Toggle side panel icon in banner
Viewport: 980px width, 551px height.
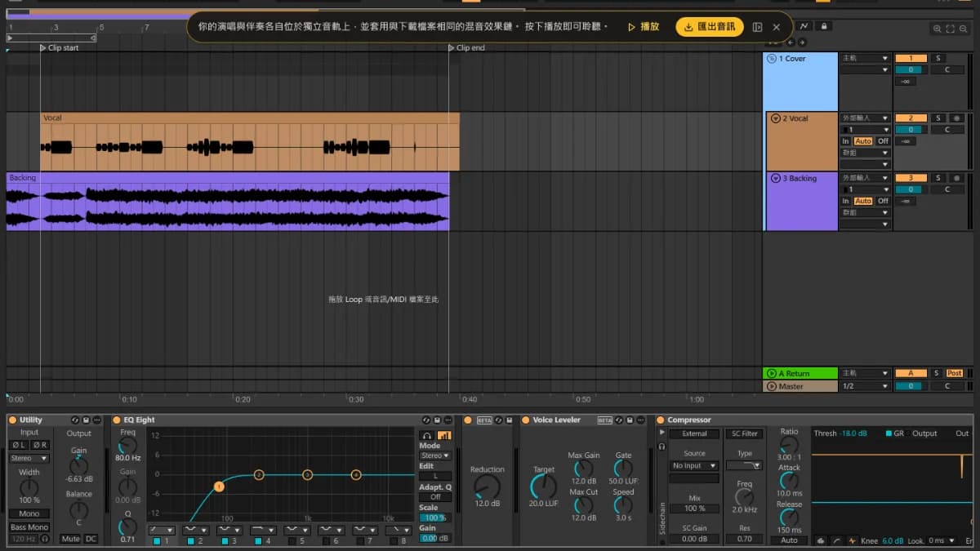[x=758, y=27]
